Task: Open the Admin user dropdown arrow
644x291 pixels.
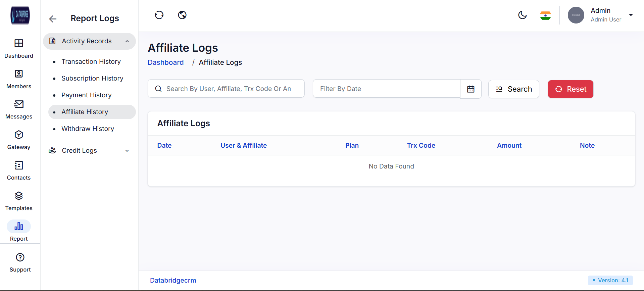Action: click(631, 15)
